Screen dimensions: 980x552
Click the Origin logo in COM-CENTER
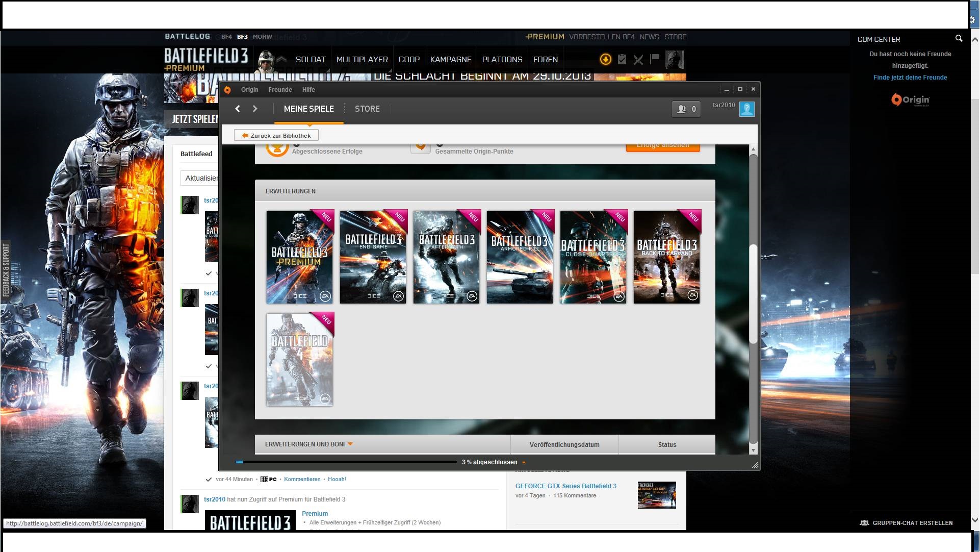click(910, 99)
